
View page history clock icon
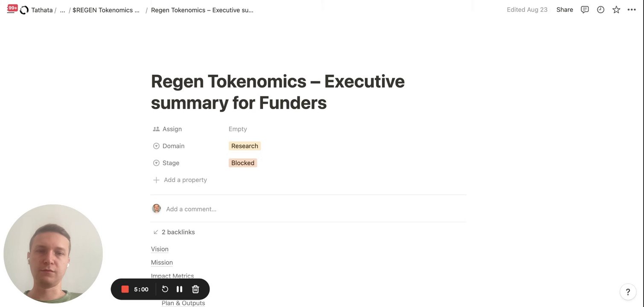(x=600, y=10)
